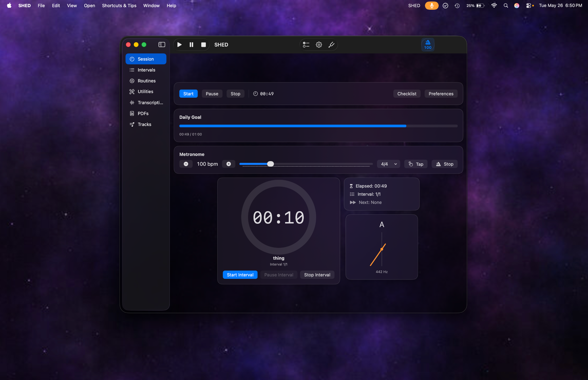Stop the metronome

pos(444,164)
